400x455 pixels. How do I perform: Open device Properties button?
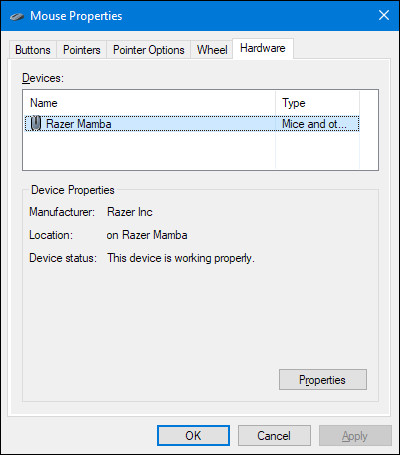pos(323,380)
